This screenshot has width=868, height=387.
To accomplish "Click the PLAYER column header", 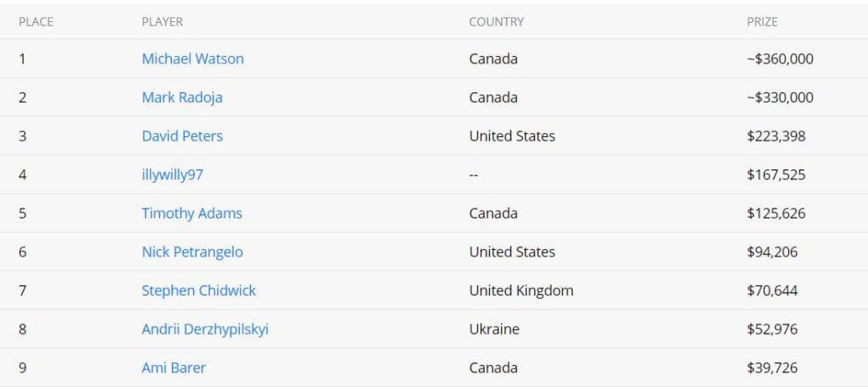I will tap(162, 22).
